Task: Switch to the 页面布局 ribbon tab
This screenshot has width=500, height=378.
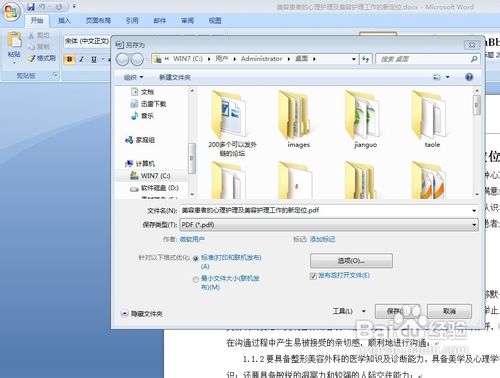Action: 98,21
